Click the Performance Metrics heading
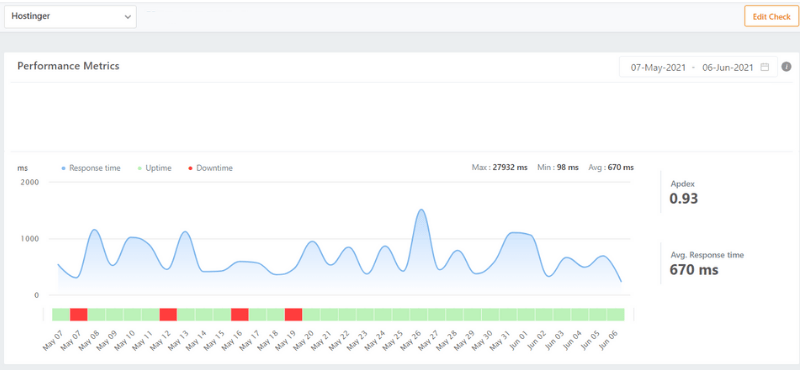800x370 pixels. [x=68, y=66]
